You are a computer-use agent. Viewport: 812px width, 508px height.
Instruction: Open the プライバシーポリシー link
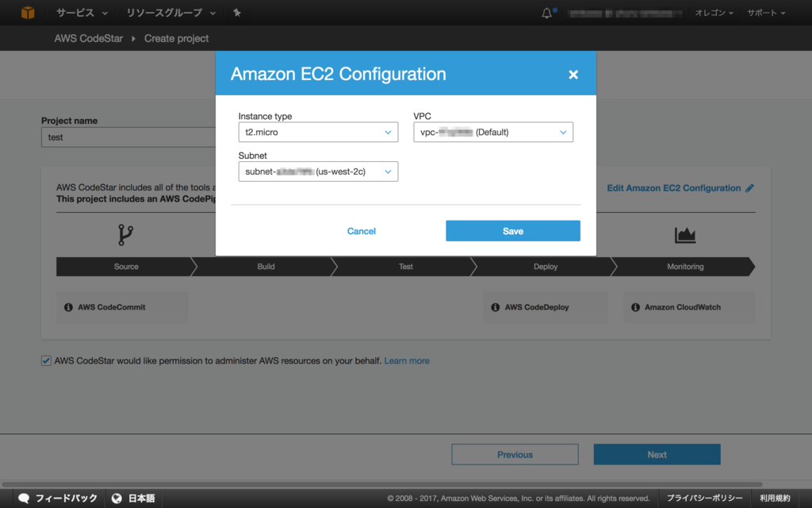click(704, 498)
